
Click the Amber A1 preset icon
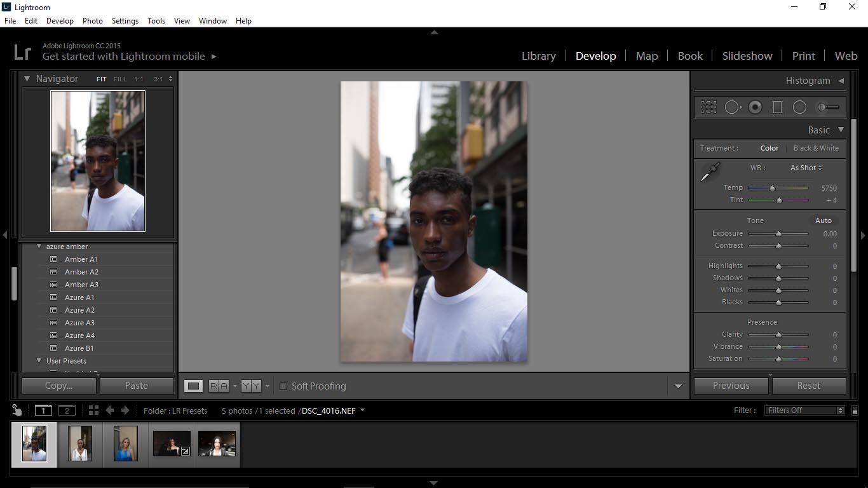pyautogui.click(x=53, y=259)
